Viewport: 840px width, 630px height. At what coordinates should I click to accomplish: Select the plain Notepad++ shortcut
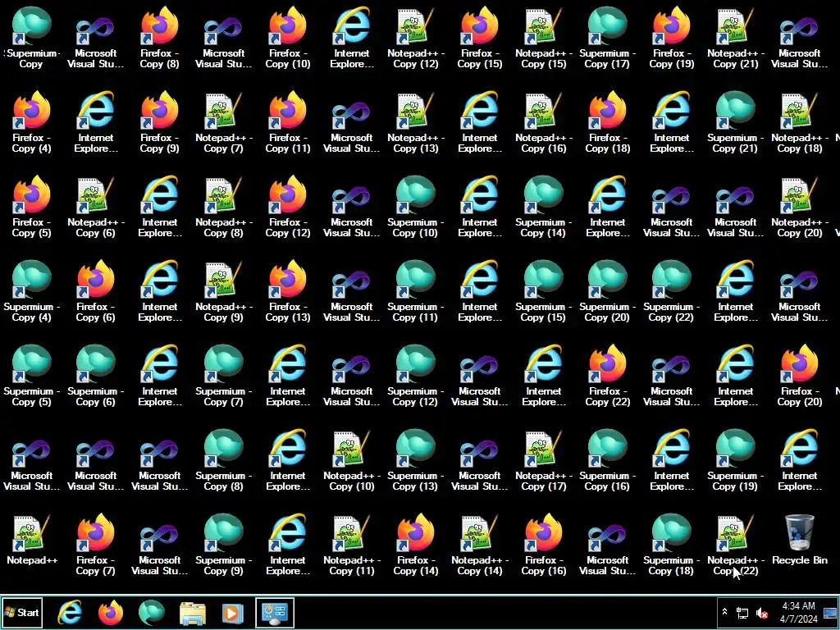pyautogui.click(x=32, y=540)
